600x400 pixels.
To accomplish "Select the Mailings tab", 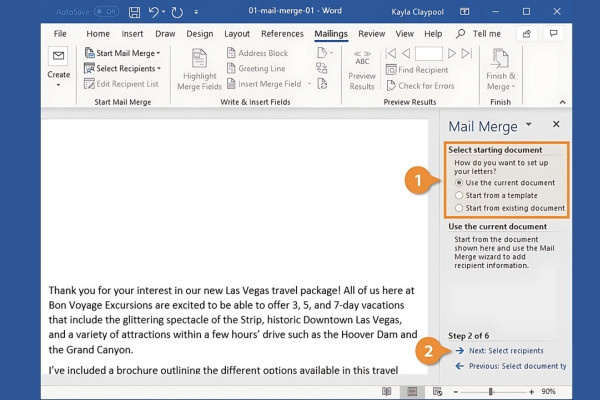I will tap(331, 34).
